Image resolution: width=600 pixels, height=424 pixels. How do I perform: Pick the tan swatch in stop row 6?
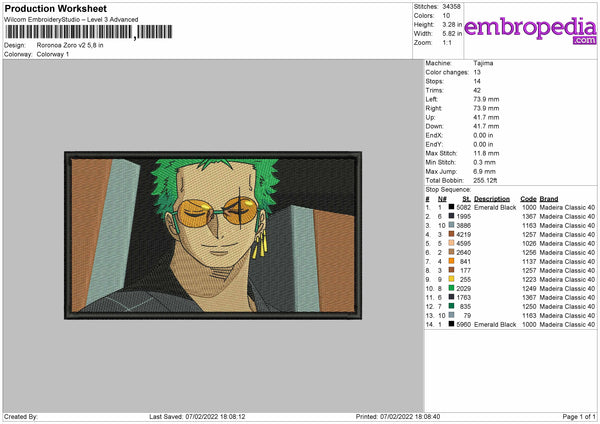coord(452,253)
